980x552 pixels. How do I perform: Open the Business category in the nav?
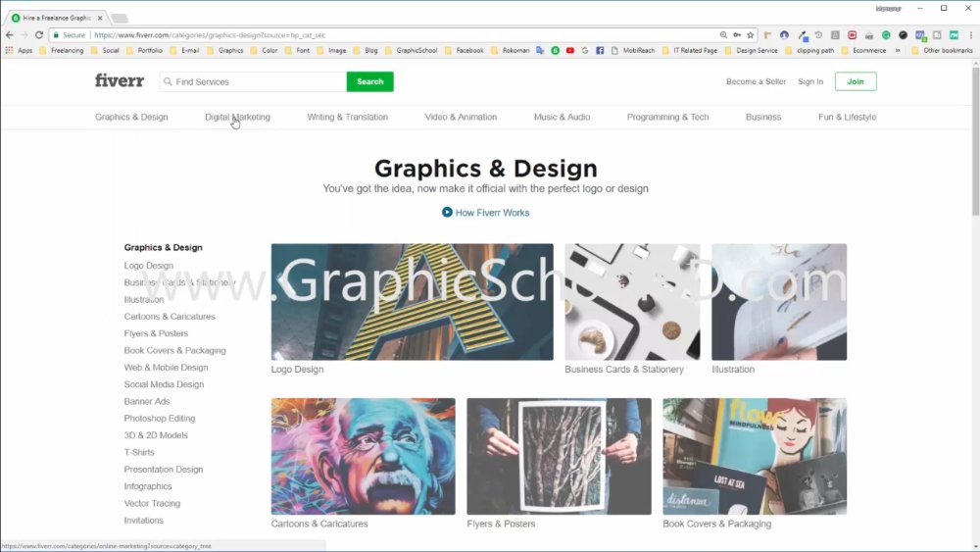763,117
